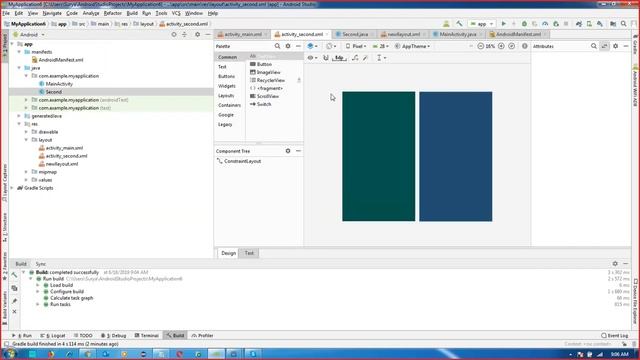Toggle the view options eye dropdown
This screenshot has height=360, width=640.
tap(313, 58)
